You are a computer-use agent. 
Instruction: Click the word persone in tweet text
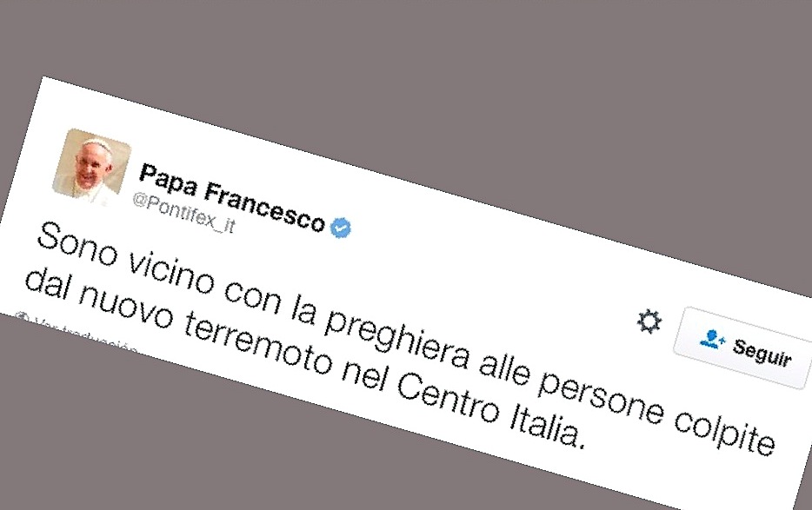pyautogui.click(x=600, y=395)
